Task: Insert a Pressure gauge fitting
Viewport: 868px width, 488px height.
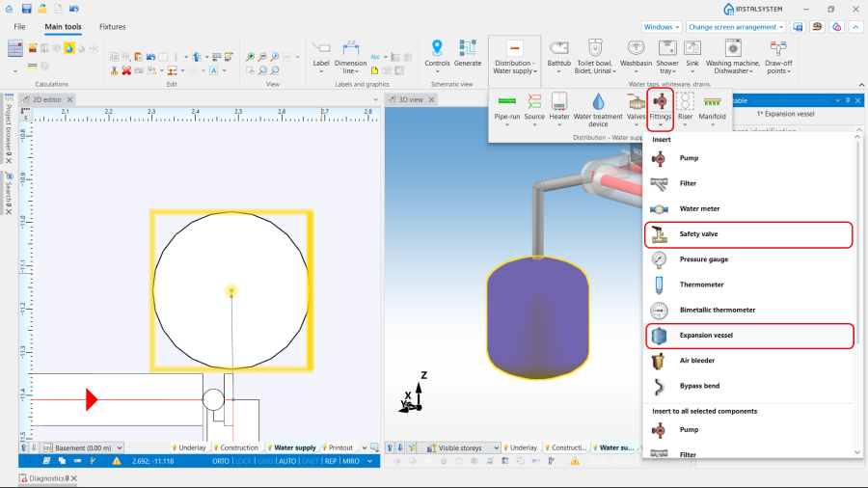Action: point(704,259)
